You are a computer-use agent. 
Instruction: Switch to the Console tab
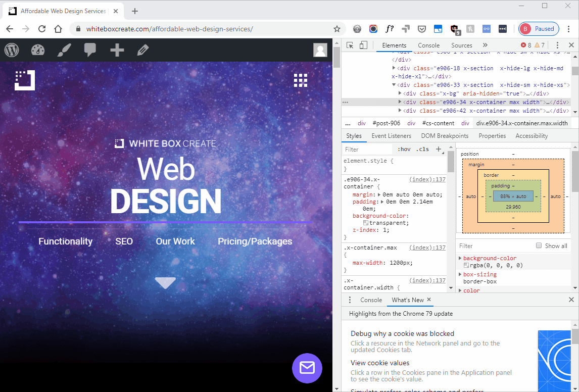click(x=428, y=45)
